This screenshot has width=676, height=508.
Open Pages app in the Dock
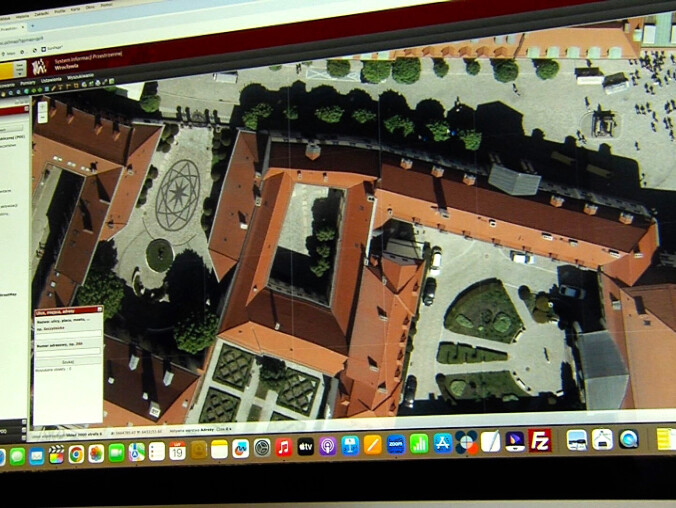click(372, 445)
